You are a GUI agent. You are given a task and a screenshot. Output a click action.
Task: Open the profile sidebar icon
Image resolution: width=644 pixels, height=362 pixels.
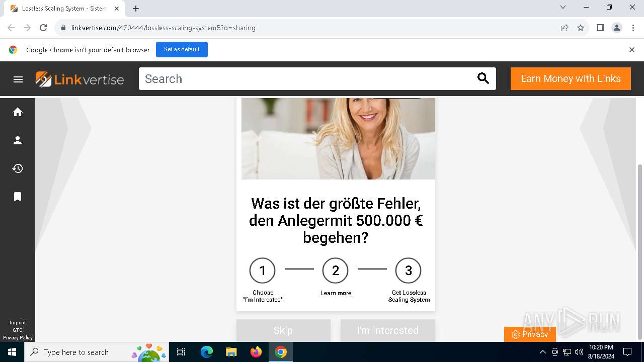coord(18,140)
